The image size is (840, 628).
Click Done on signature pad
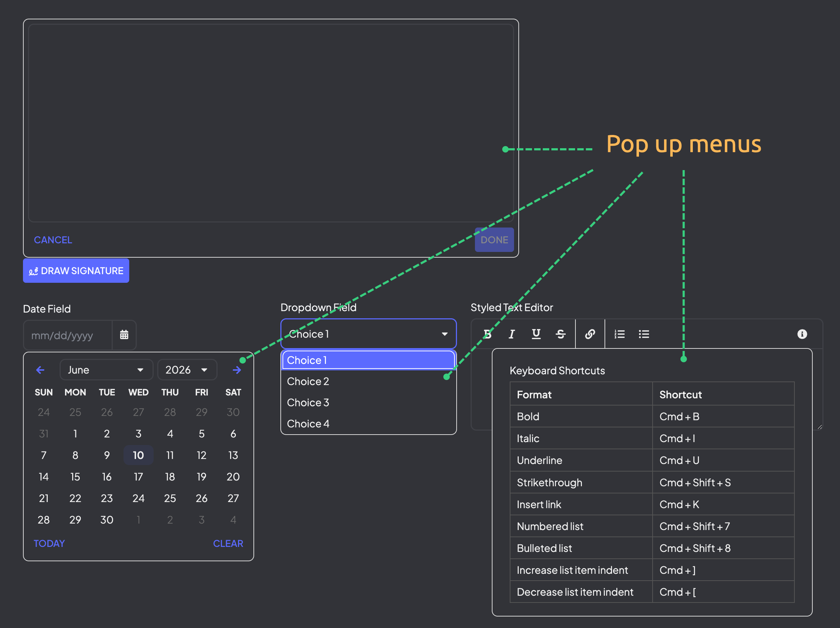[x=494, y=240]
